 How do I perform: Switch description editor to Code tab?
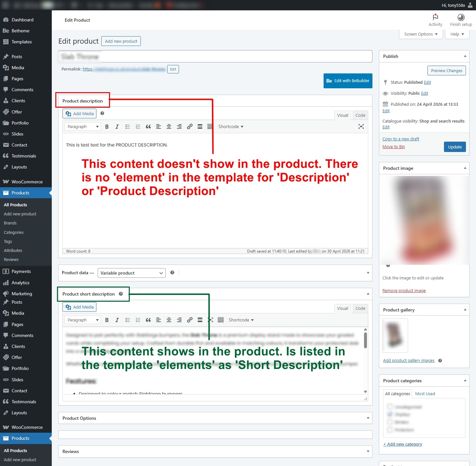coord(360,115)
